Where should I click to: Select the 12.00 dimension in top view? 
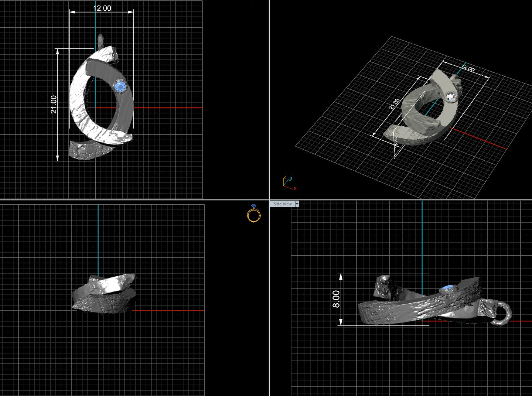tap(102, 8)
